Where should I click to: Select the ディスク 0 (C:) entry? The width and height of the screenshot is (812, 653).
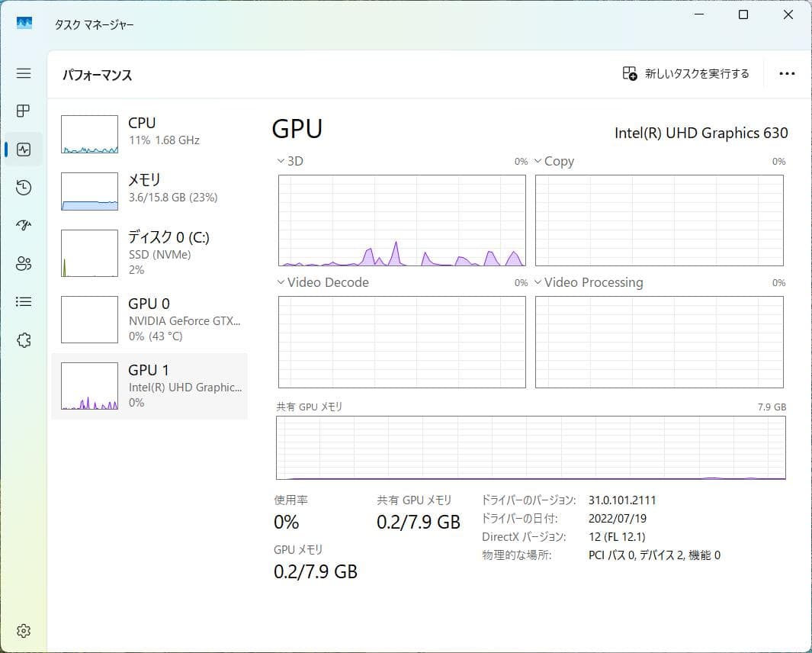click(x=149, y=253)
